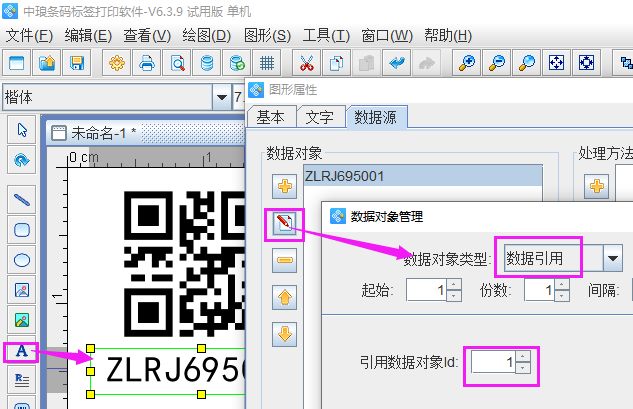The image size is (633, 409).
Task: Expand the 数据对象类型 dropdown arrow
Action: tap(612, 259)
